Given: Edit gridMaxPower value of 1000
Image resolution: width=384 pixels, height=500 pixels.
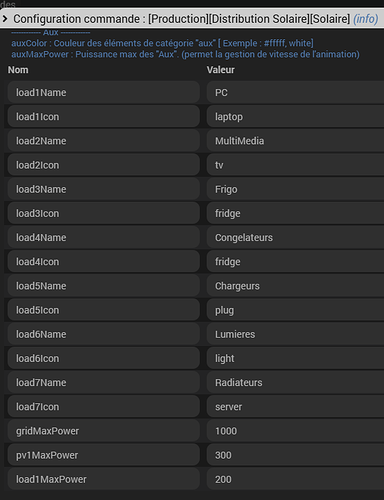Looking at the screenshot, I should tap(295, 431).
